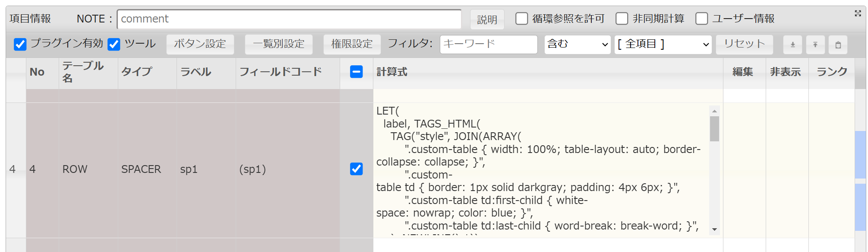Click the formula scrollbar thumb
The width and height of the screenshot is (868, 252).
714,129
